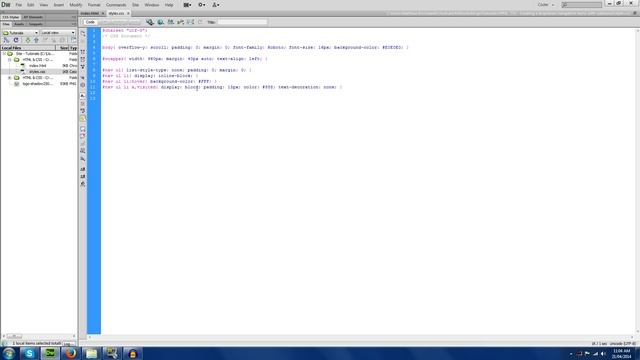
Task: Sort by Local Files column header
Action: [x=28, y=48]
